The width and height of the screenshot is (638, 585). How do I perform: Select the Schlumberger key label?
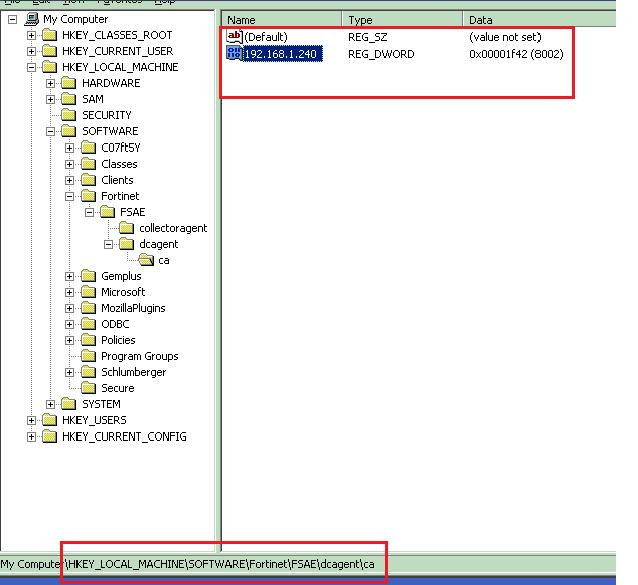click(x=133, y=372)
